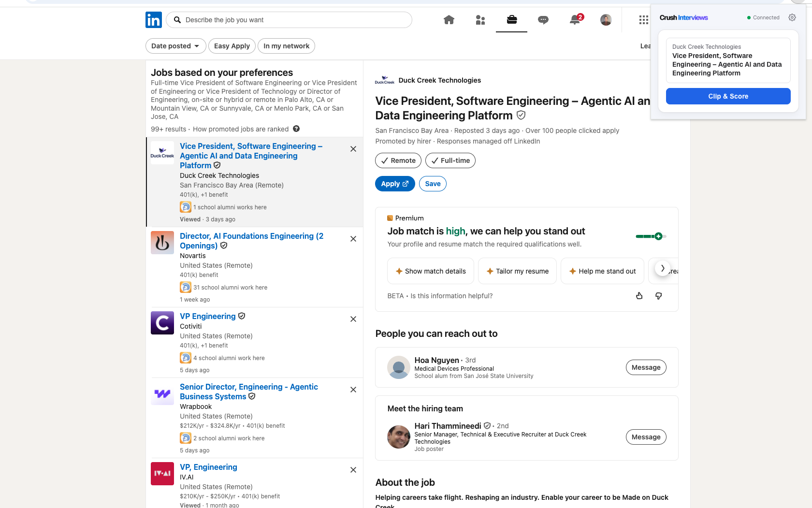Open the Messaging chat bubble icon
812x508 pixels.
coord(543,20)
